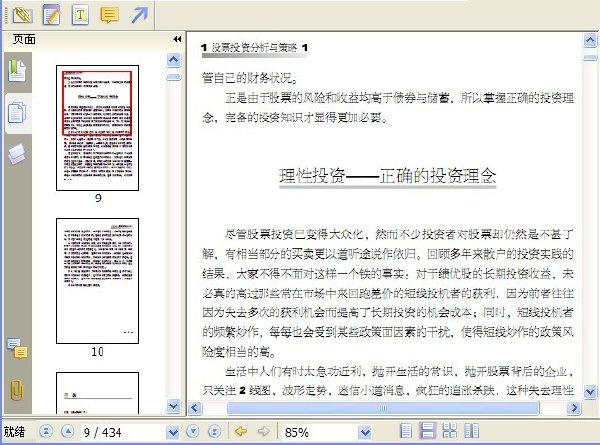Click the paragraph starting 正是由于股票的风险

coord(388,108)
